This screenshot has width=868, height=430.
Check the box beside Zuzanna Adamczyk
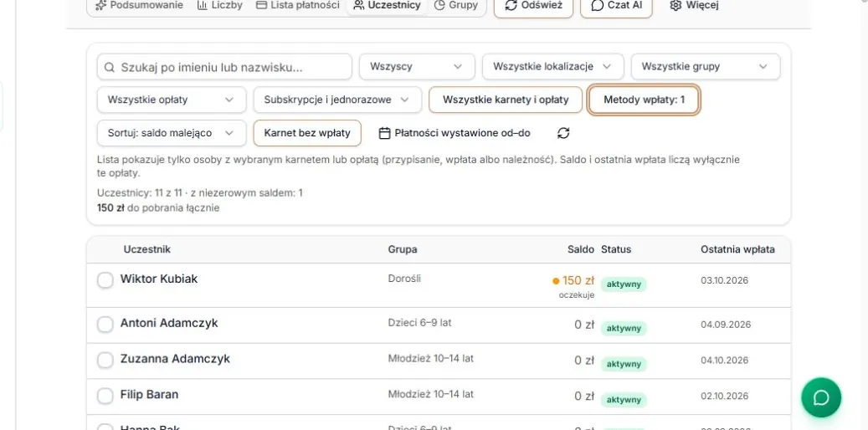click(x=105, y=361)
